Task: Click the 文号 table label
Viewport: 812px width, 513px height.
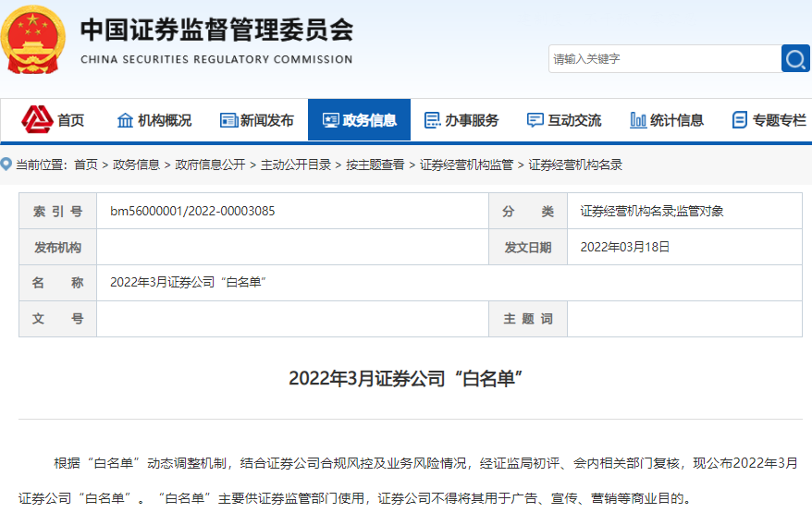Action: pyautogui.click(x=57, y=318)
